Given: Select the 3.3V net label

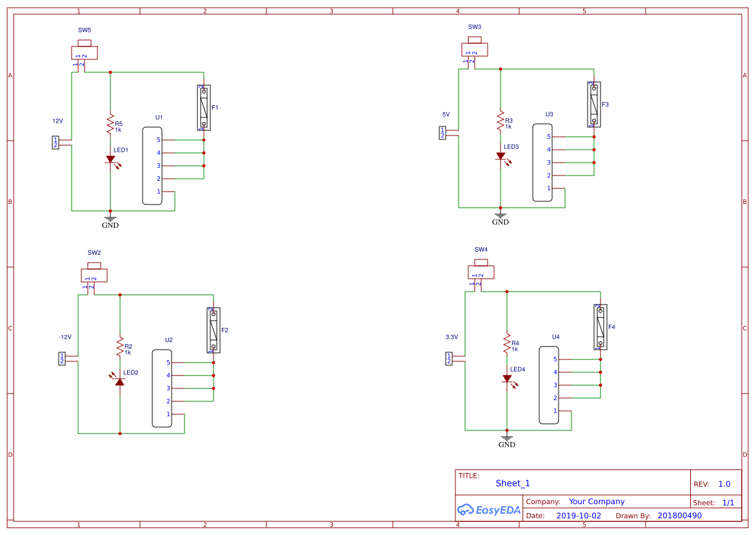Looking at the screenshot, I should 452,337.
